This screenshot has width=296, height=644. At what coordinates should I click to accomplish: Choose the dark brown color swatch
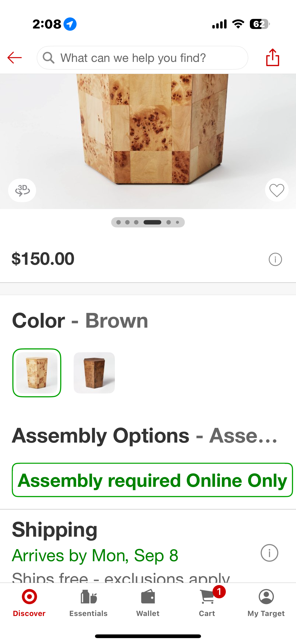(x=94, y=373)
